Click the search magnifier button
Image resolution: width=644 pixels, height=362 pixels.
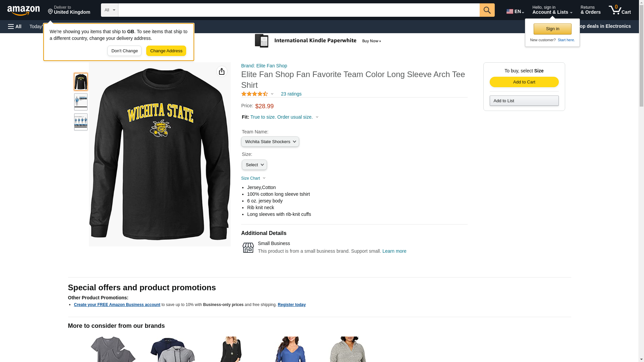(487, 10)
